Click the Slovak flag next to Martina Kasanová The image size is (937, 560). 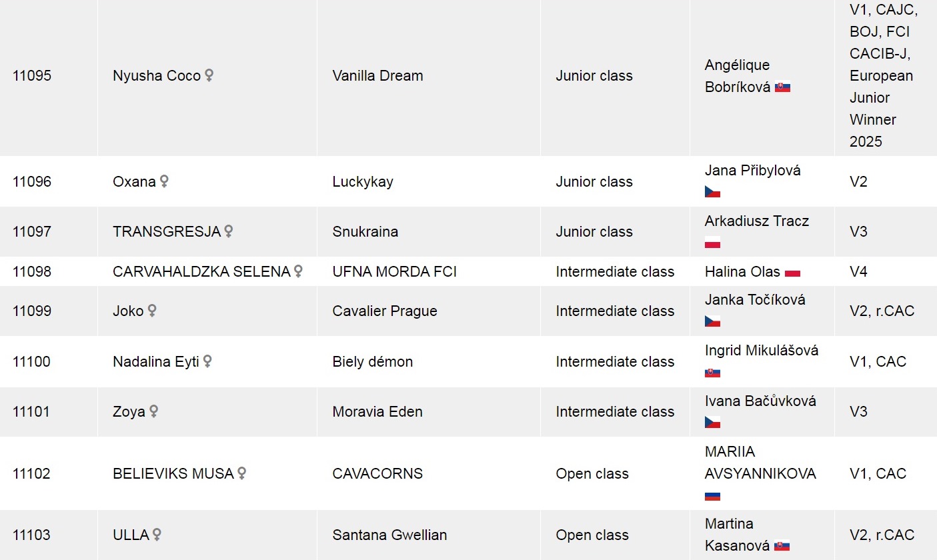pyautogui.click(x=782, y=546)
